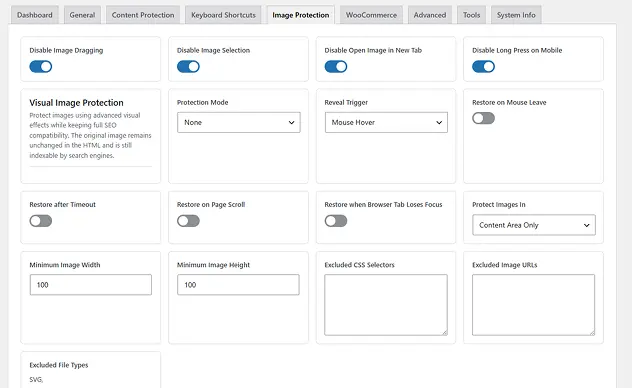The image size is (632, 388).
Task: Click inside Excluded CSS Selectors textarea
Action: point(386,305)
